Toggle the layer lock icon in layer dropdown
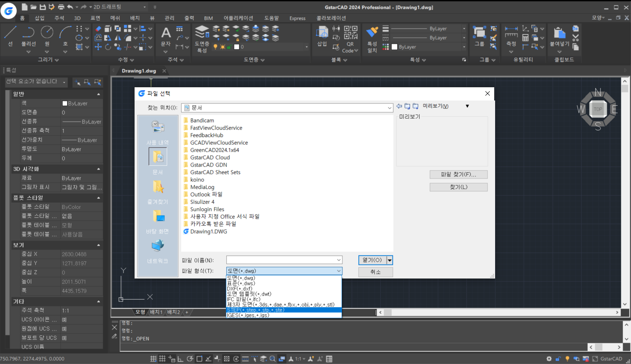The width and height of the screenshot is (631, 364). coord(229,47)
